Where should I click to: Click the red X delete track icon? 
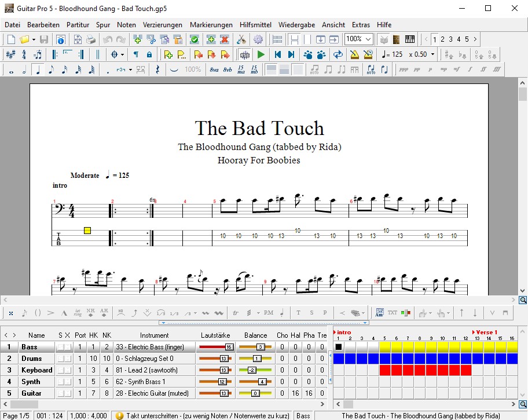pos(225,39)
